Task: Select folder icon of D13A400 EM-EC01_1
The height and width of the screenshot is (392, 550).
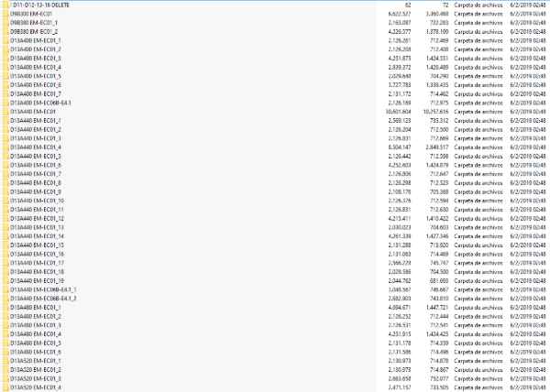Action: point(5,40)
